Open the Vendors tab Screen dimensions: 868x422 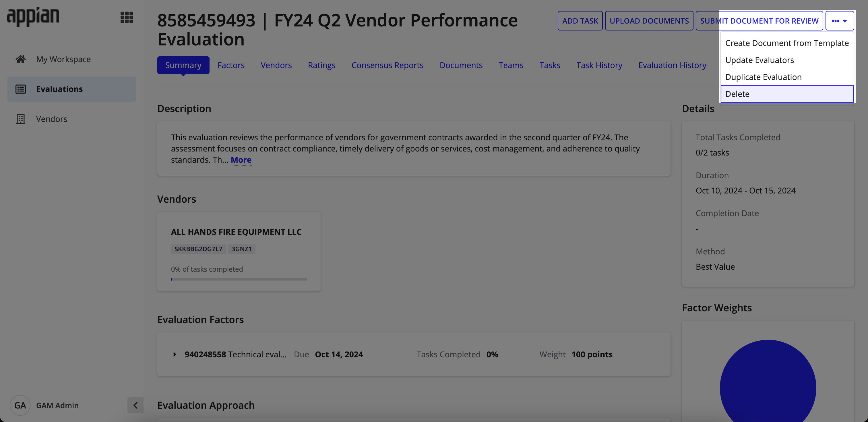coord(276,65)
